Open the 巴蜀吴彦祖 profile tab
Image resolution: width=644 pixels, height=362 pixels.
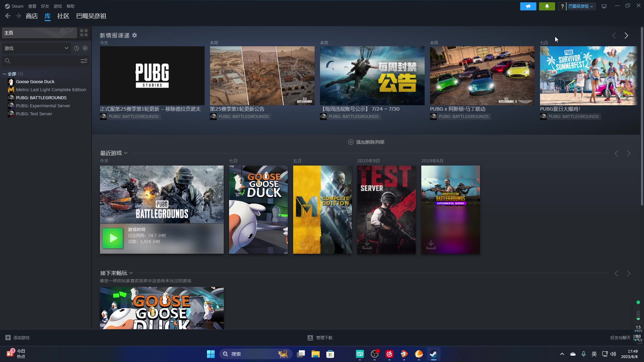coord(91,16)
